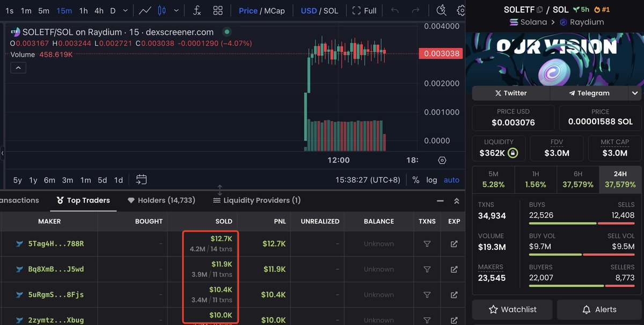The height and width of the screenshot is (325, 644).
Task: Open price Alerts bell button
Action: tap(599, 309)
